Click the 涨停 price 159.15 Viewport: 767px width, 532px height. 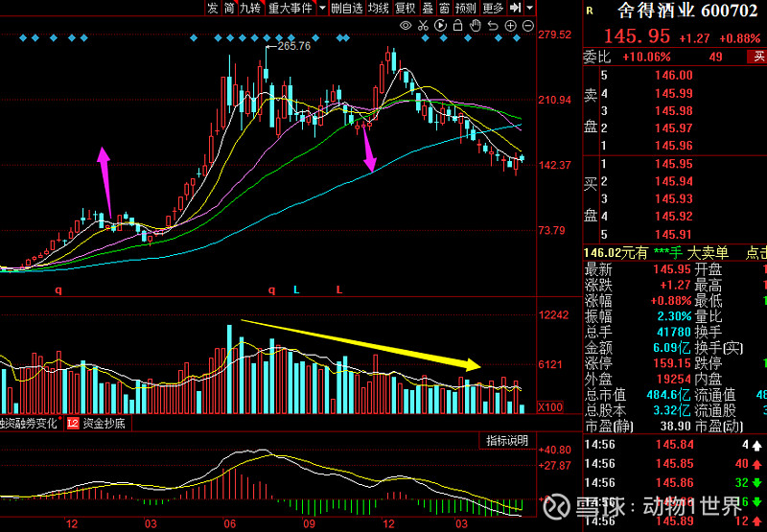(673, 363)
